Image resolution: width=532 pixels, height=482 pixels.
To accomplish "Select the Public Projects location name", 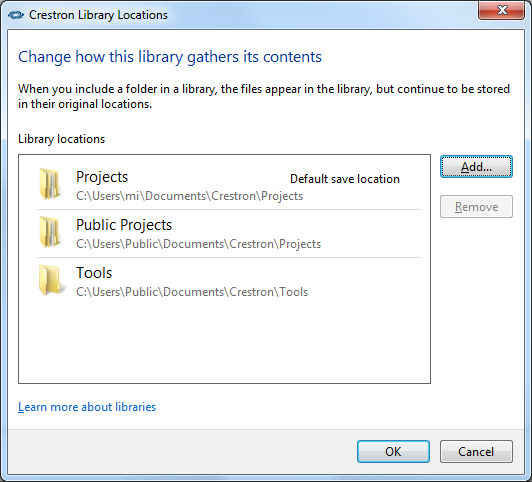I will [x=124, y=225].
